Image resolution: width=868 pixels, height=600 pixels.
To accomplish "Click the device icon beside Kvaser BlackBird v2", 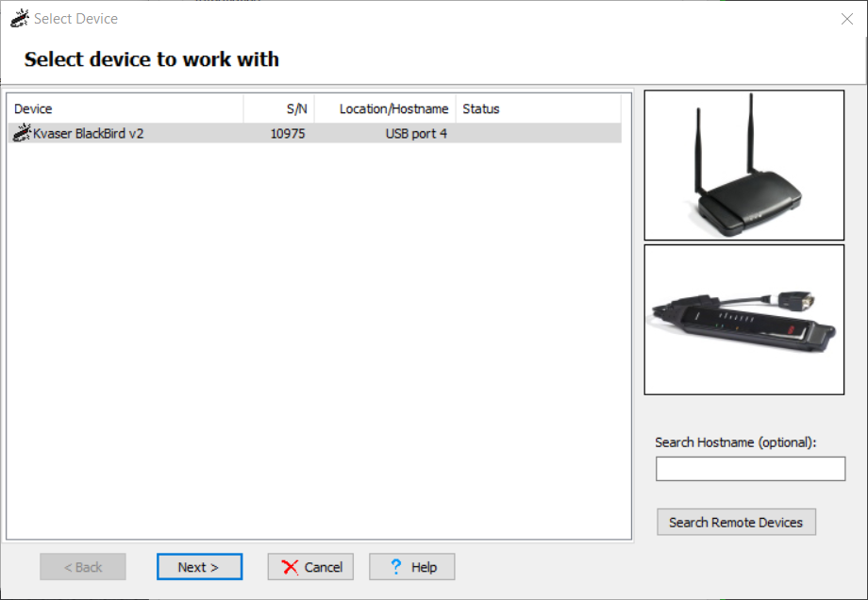I will pos(22,133).
